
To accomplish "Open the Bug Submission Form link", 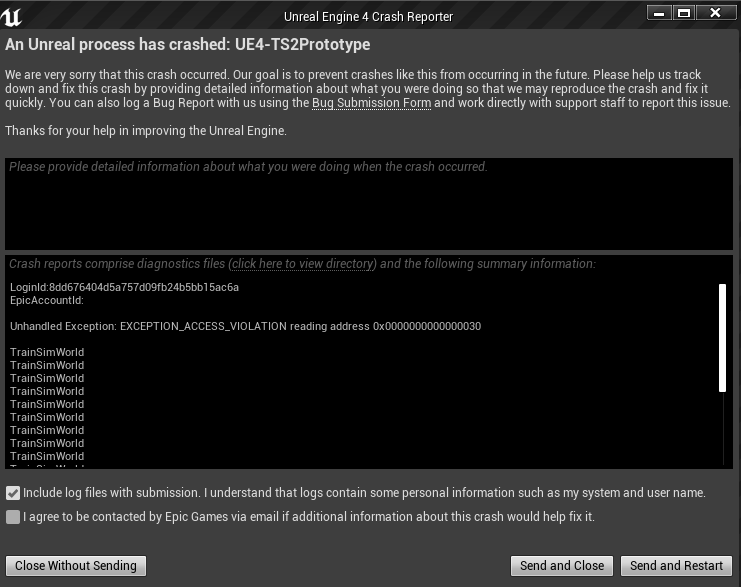I will [x=371, y=104].
